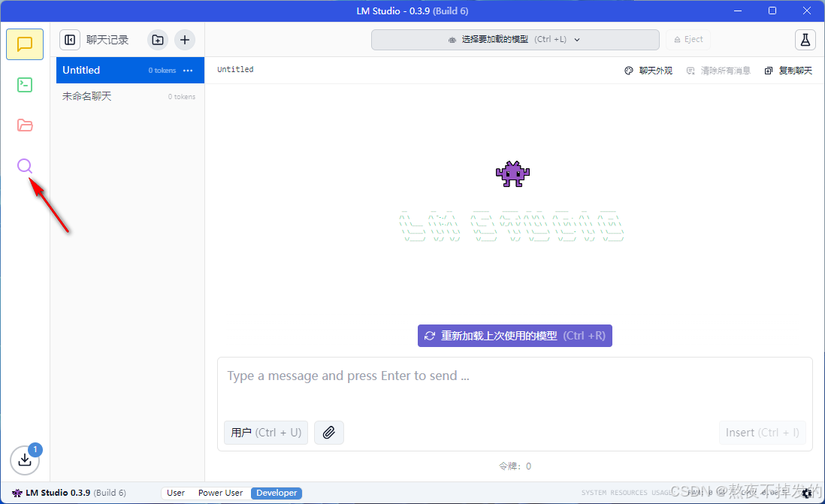This screenshot has width=825, height=504.
Task: Collapse the chat history sidebar panel
Action: click(70, 40)
